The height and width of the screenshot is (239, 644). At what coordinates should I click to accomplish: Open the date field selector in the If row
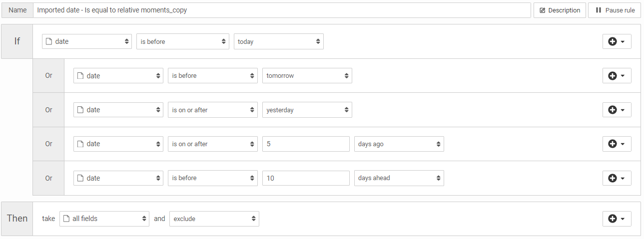pos(86,41)
